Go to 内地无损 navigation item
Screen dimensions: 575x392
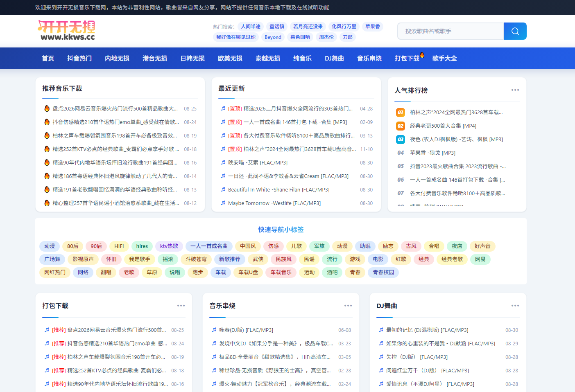[x=117, y=58]
